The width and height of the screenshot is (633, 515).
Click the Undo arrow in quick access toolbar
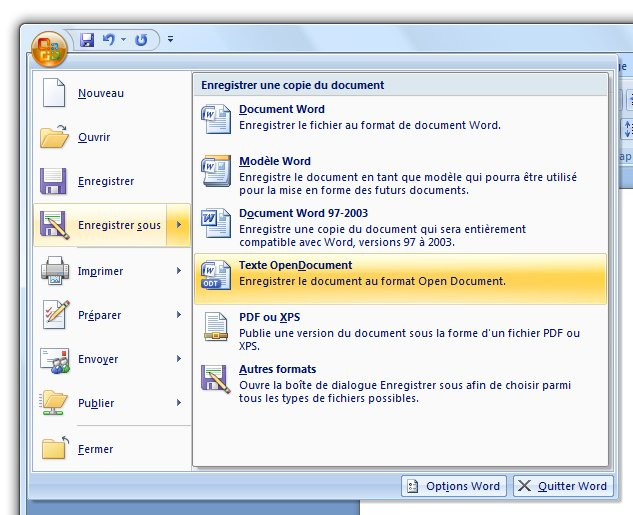pyautogui.click(x=108, y=40)
